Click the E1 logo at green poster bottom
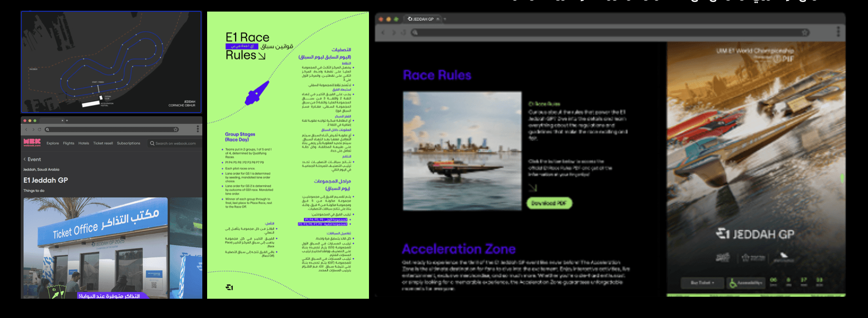Image resolution: width=868 pixels, height=318 pixels. pos(229,287)
